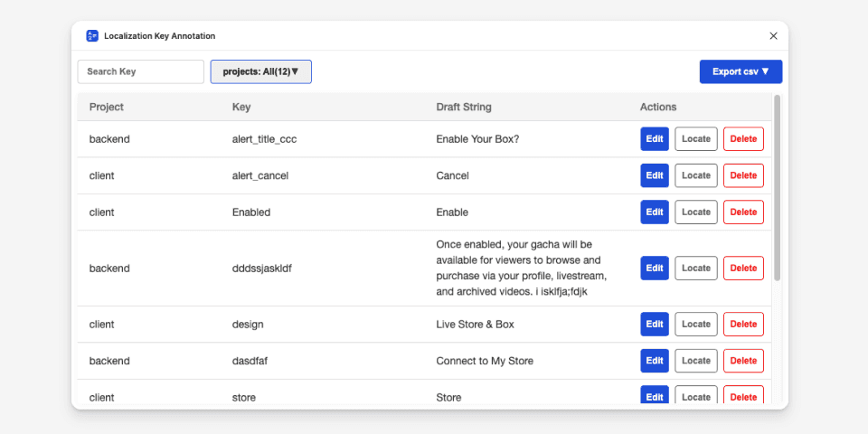Image resolution: width=868 pixels, height=434 pixels.
Task: Locate the design key
Action: click(x=696, y=325)
